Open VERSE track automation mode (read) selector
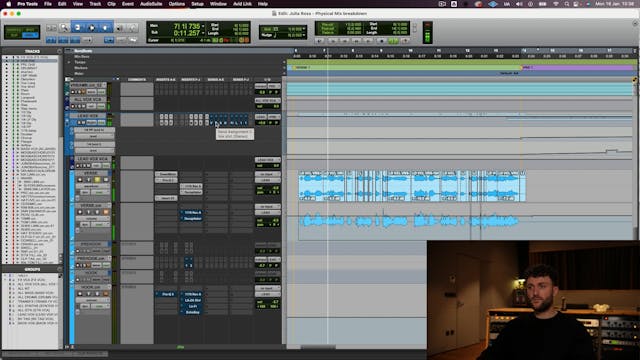Image resolution: width=640 pixels, height=360 pixels. pyautogui.click(x=99, y=192)
